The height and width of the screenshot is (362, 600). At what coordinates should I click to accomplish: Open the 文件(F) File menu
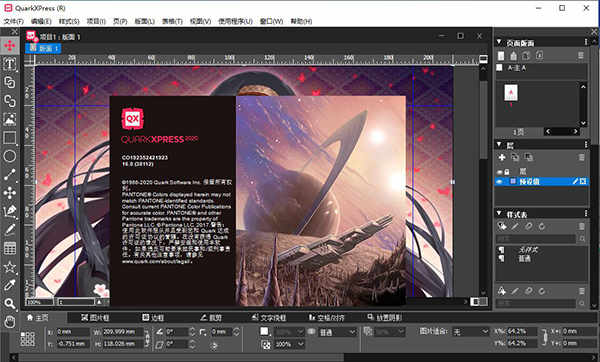[x=14, y=21]
